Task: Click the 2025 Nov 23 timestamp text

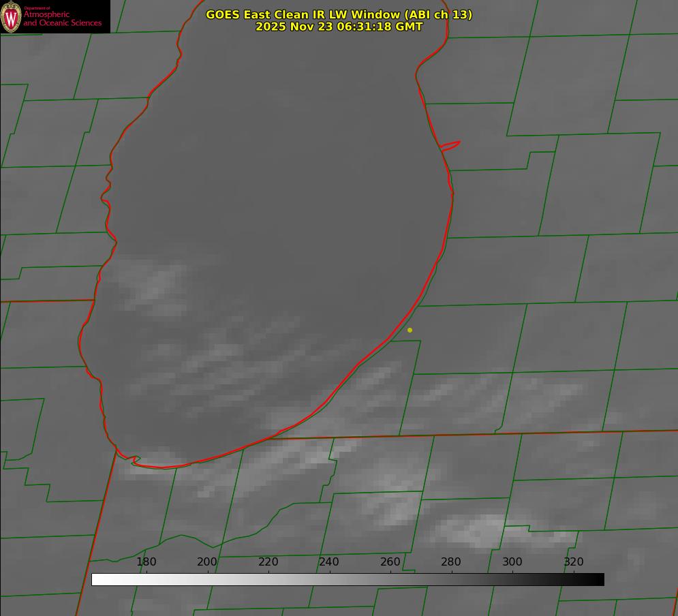Action: (x=339, y=27)
